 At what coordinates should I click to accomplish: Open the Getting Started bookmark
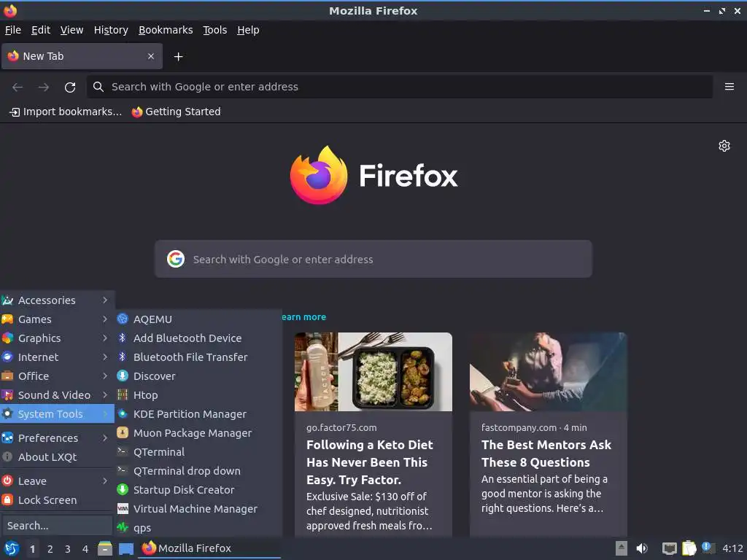click(x=177, y=112)
